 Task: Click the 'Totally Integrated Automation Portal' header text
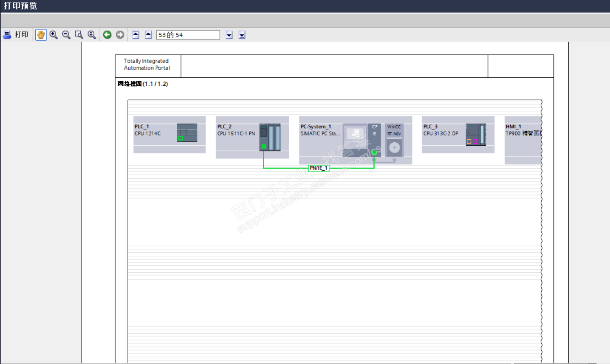tap(147, 65)
